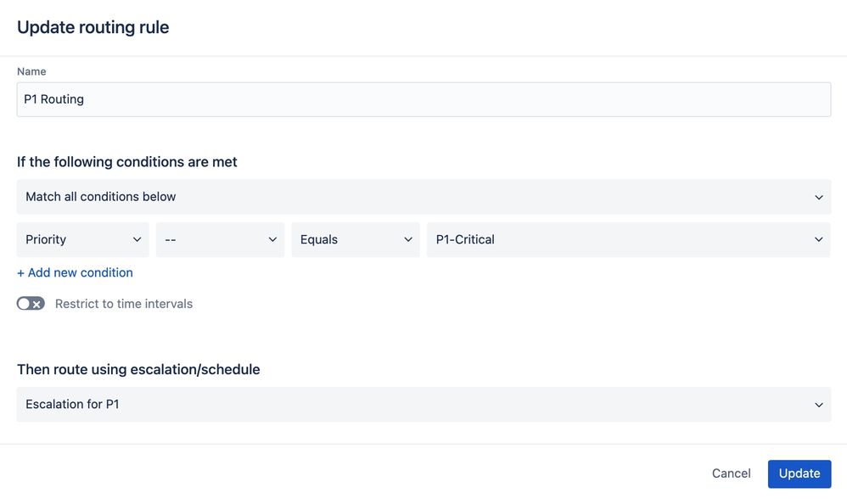Click the chevron arrow on the Match all conditions row
Screen dimensions: 847x504
819,198
